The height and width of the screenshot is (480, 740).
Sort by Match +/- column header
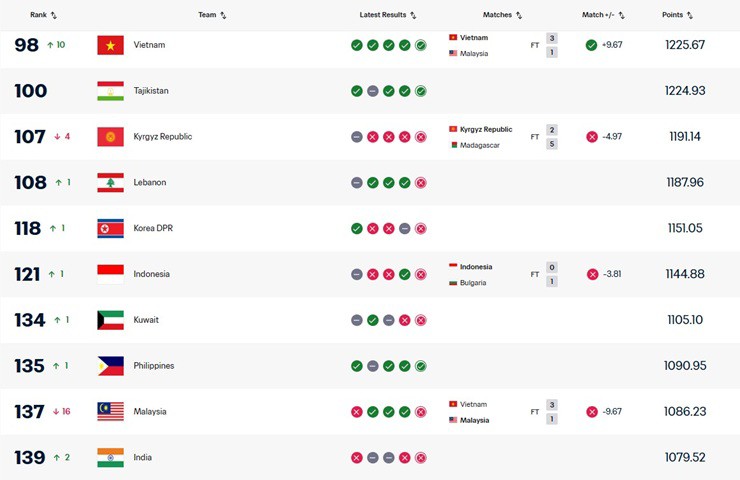pyautogui.click(x=603, y=15)
